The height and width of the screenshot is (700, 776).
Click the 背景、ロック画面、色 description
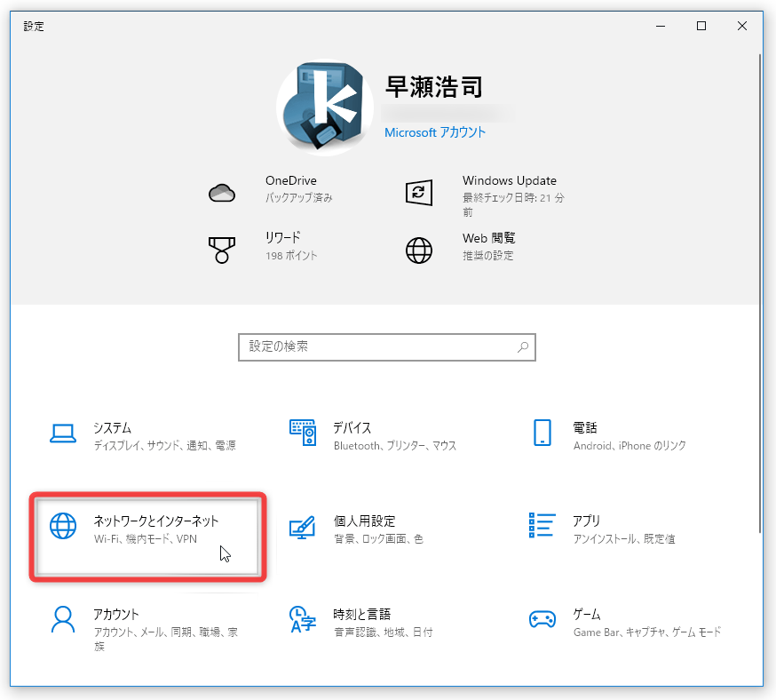click(x=378, y=538)
